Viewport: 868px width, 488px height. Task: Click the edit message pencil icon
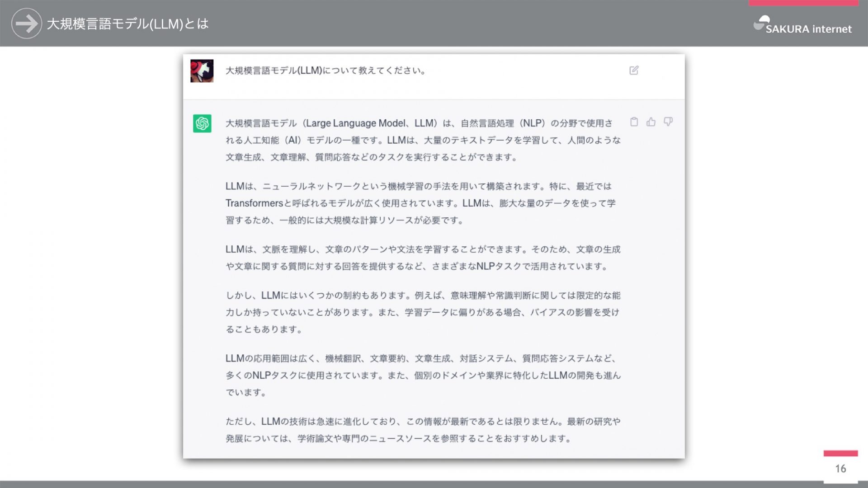click(634, 70)
